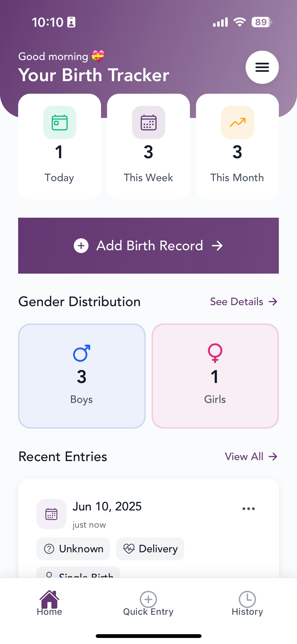Viewport: 297px width, 644px height.
Task: Tap the calendar icon on Jun 10 entry
Action: (51, 514)
